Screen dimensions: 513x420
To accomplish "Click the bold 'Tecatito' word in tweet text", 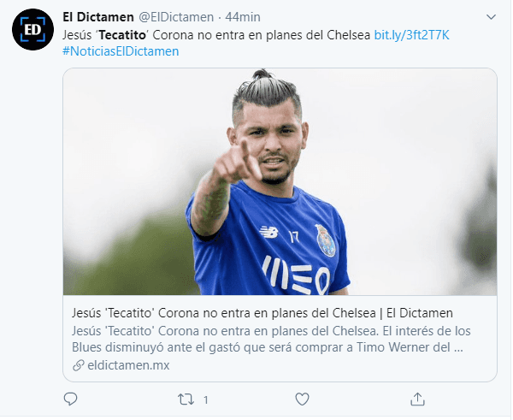I will [122, 35].
